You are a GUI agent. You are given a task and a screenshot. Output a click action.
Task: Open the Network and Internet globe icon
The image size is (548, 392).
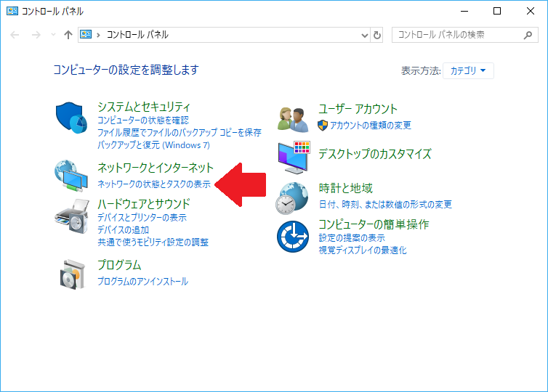tap(71, 176)
